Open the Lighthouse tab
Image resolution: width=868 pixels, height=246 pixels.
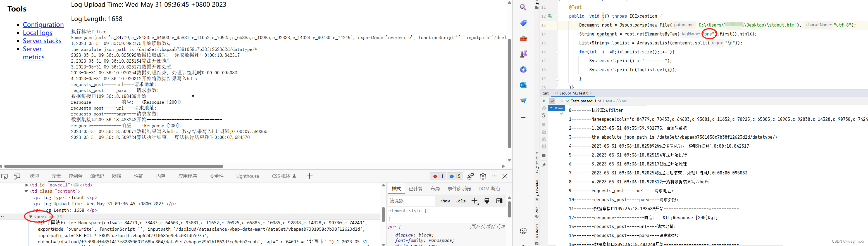click(248, 176)
